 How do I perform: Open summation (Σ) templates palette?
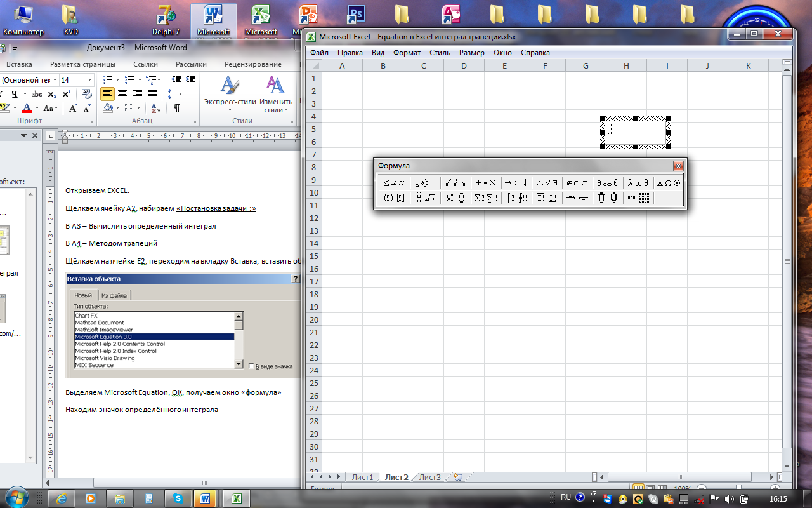tap(485, 198)
